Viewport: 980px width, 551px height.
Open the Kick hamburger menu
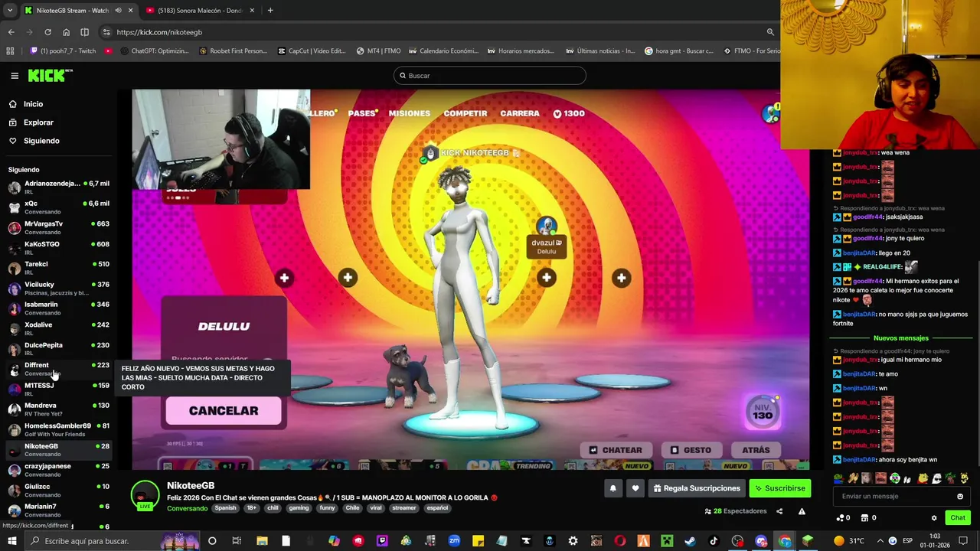[15, 76]
